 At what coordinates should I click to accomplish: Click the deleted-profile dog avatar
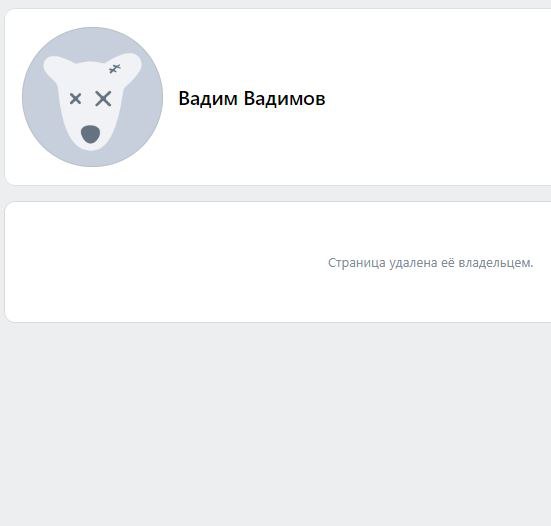[x=92, y=97]
